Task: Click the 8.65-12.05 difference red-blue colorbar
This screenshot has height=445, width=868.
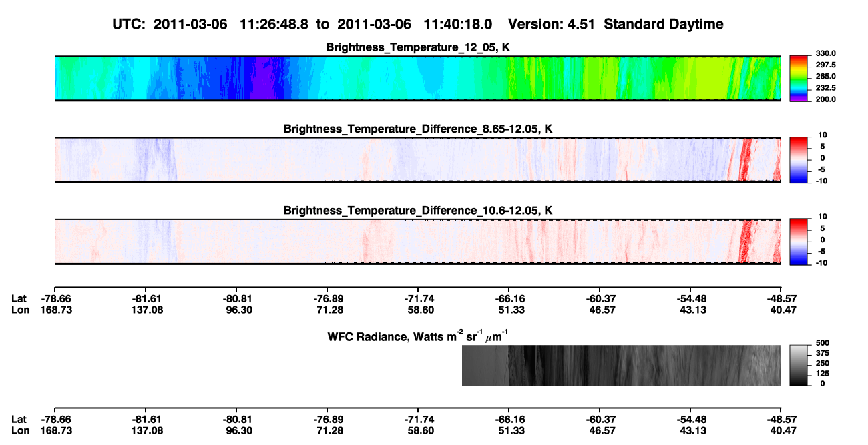Action: tap(799, 159)
